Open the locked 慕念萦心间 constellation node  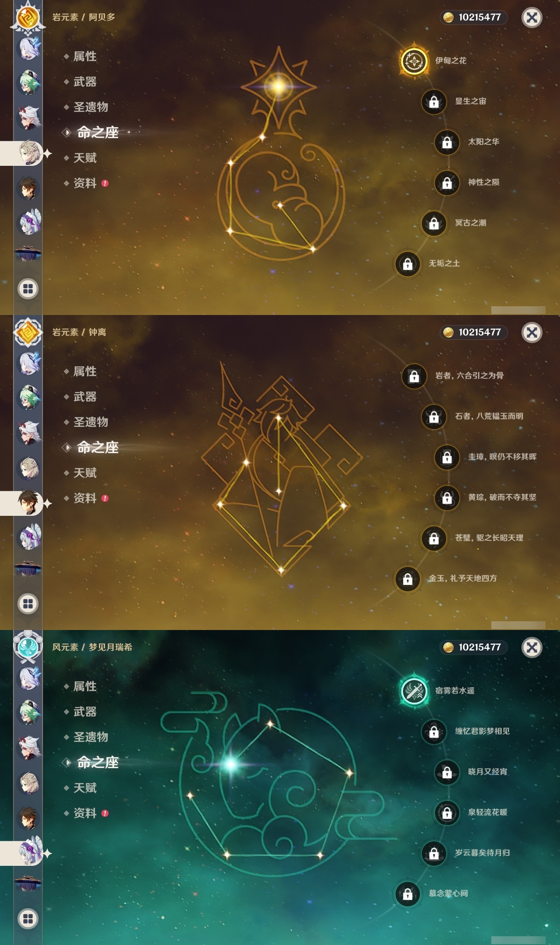pyautogui.click(x=408, y=893)
